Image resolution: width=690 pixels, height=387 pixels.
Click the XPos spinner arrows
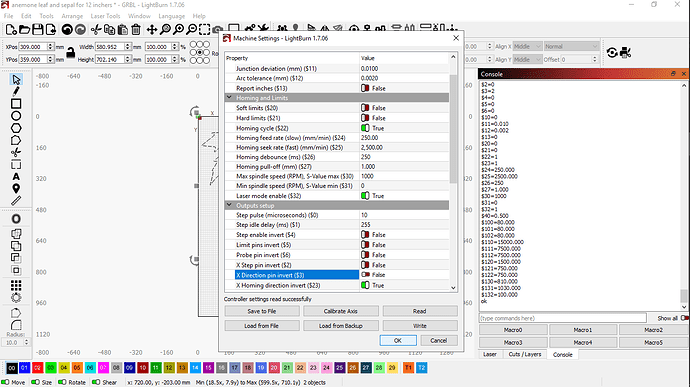[50, 46]
